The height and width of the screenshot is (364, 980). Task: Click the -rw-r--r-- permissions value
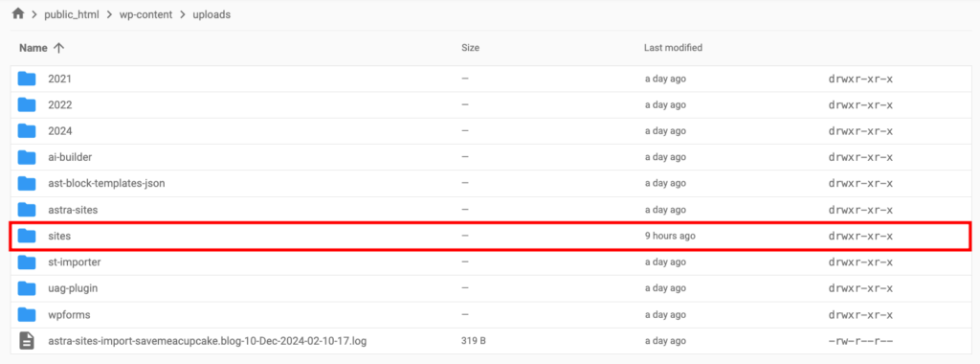859,341
